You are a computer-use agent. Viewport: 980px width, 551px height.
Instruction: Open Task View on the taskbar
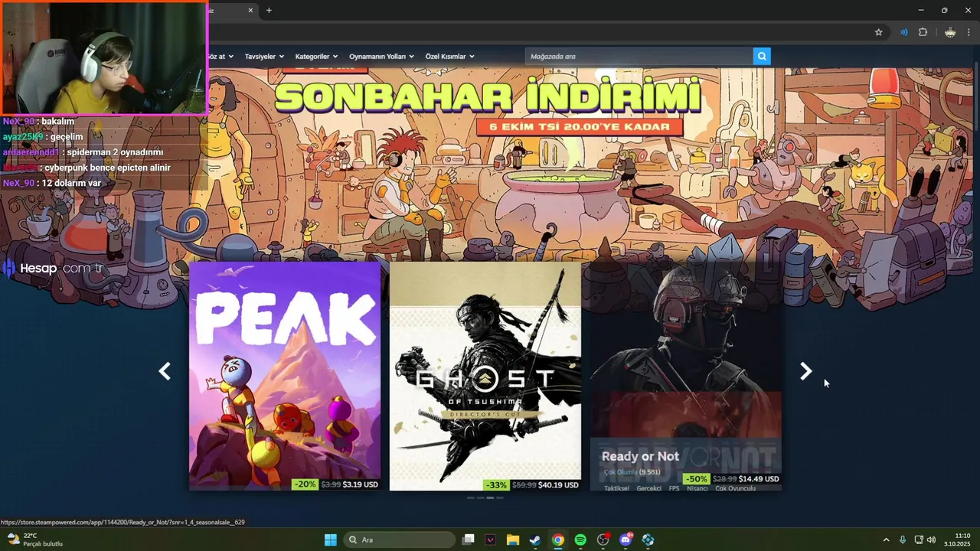coord(469,540)
